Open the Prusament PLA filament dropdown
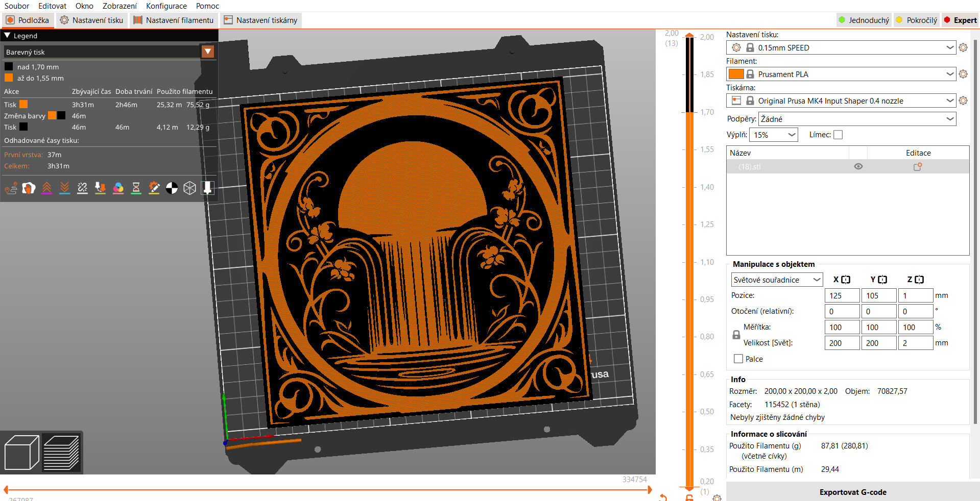The image size is (980, 501). pos(841,74)
